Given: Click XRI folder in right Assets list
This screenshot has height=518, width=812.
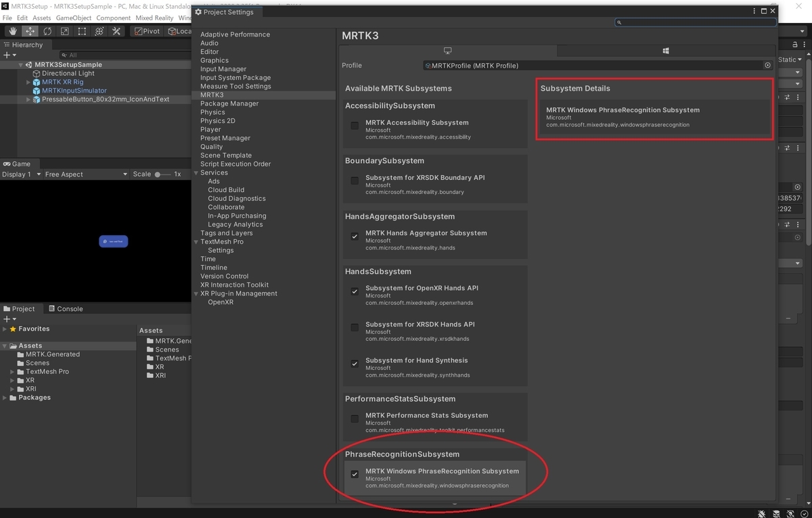Looking at the screenshot, I should click(x=156, y=375).
